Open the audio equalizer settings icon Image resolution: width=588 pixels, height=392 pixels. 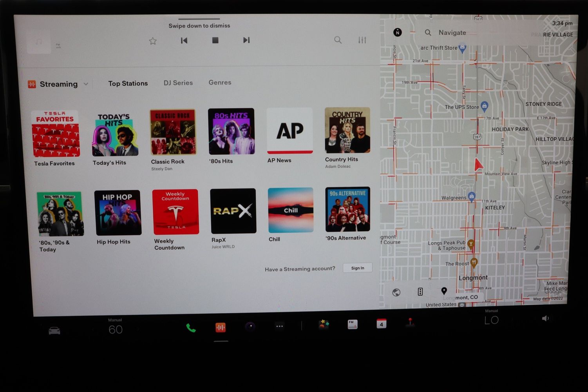point(362,40)
